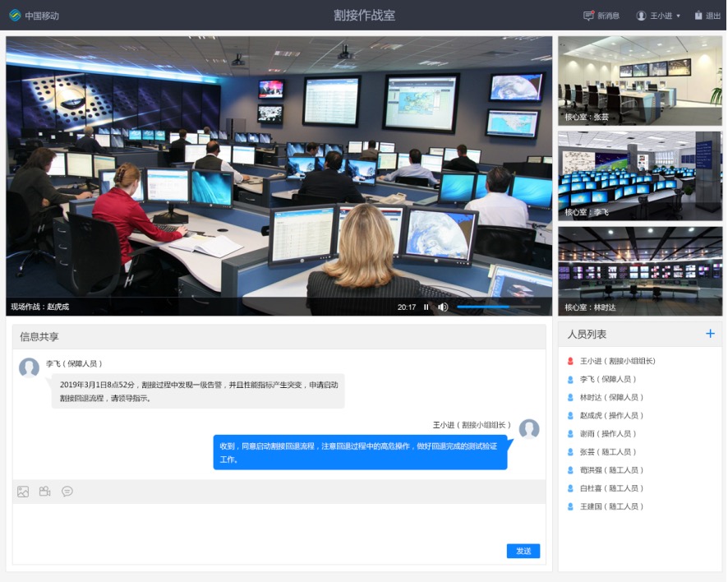Select 王小进 (割接小组组长) in the personnel list
This screenshot has height=582, width=728.
[617, 361]
